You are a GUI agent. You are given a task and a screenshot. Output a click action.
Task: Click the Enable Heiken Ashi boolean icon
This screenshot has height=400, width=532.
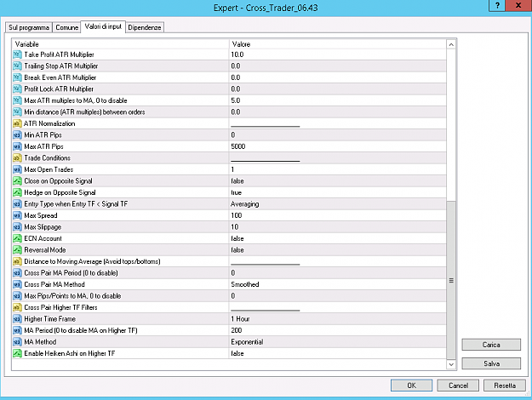tap(17, 353)
